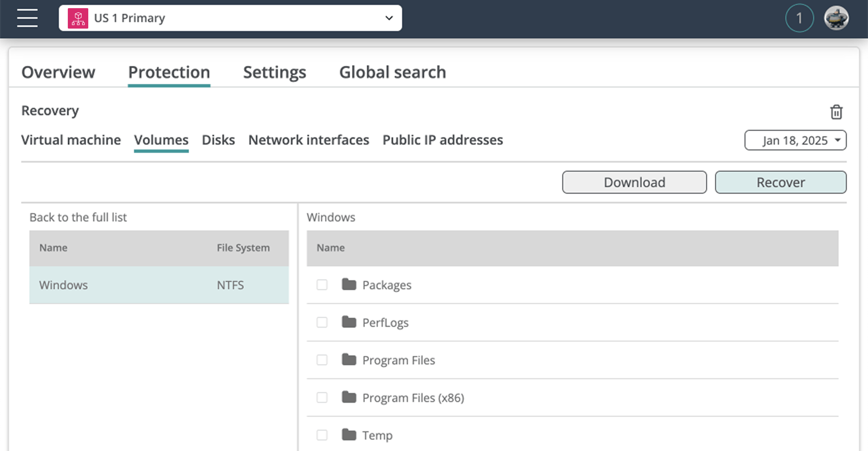Expand the US 1 Primary dropdown

tap(389, 18)
